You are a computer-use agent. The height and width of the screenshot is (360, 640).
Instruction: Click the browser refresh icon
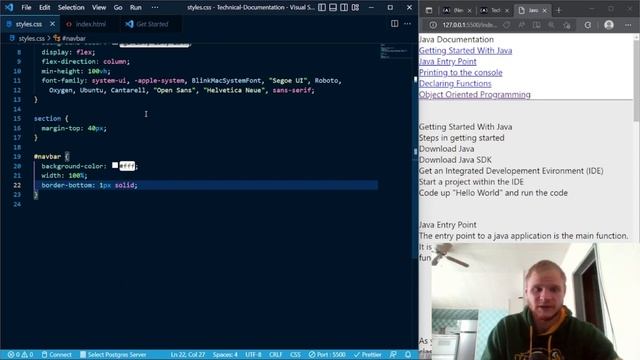(x=587, y=25)
